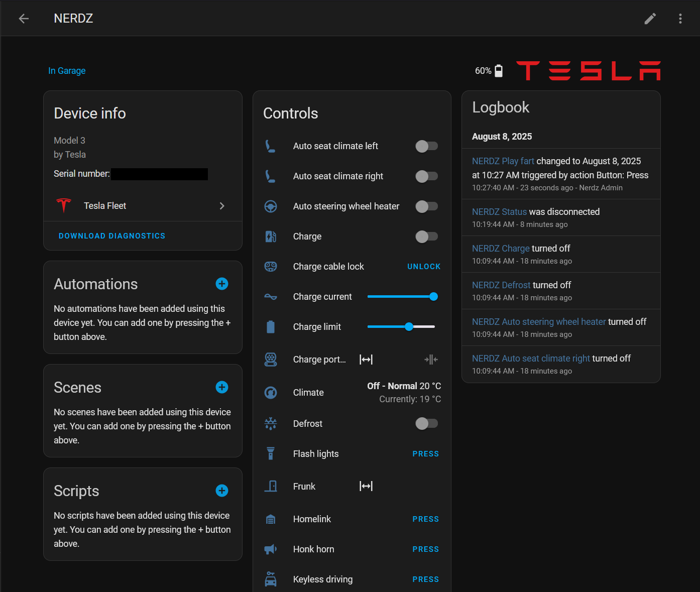Viewport: 700px width, 592px height.
Task: Turn on the Defrost toggle
Action: pyautogui.click(x=427, y=423)
